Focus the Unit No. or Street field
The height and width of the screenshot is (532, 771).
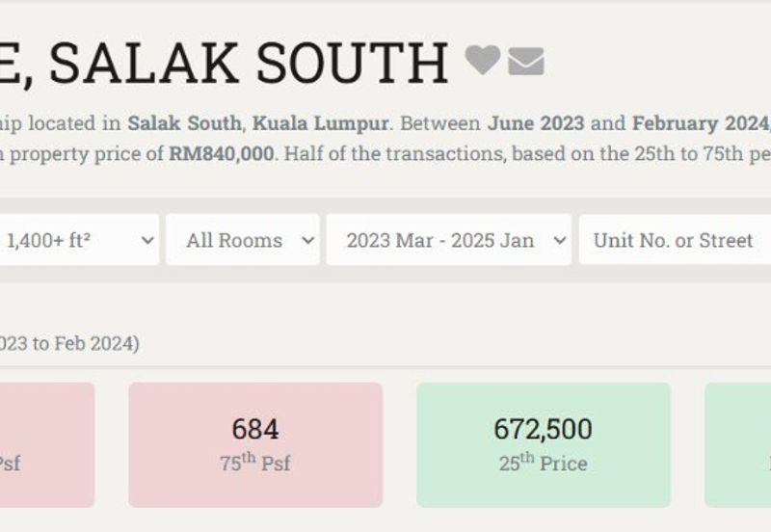coord(675,240)
